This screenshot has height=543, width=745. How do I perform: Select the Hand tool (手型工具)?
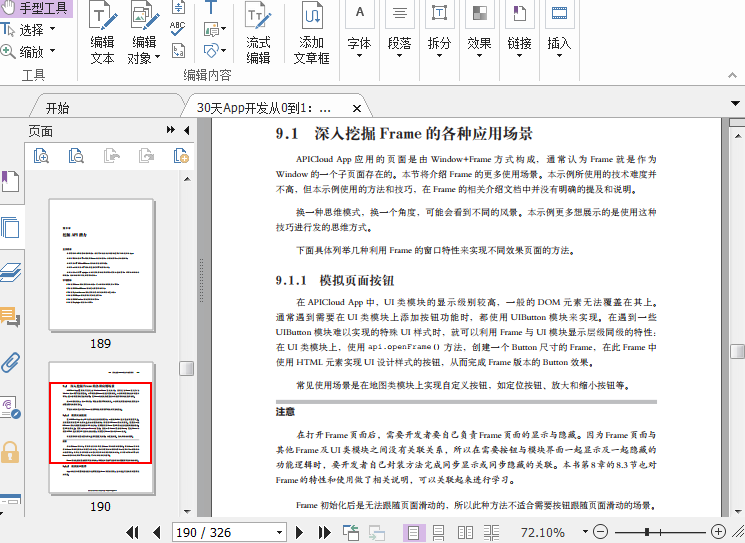pos(37,8)
